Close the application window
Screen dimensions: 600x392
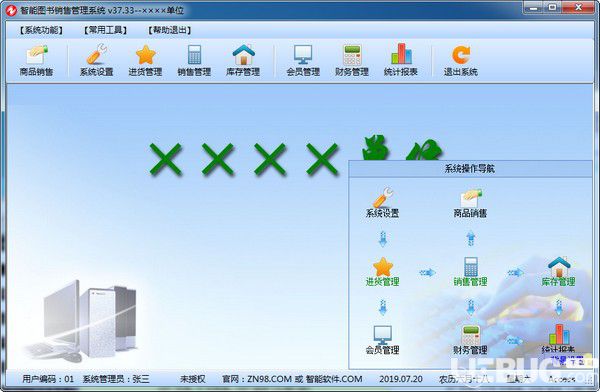(578, 7)
